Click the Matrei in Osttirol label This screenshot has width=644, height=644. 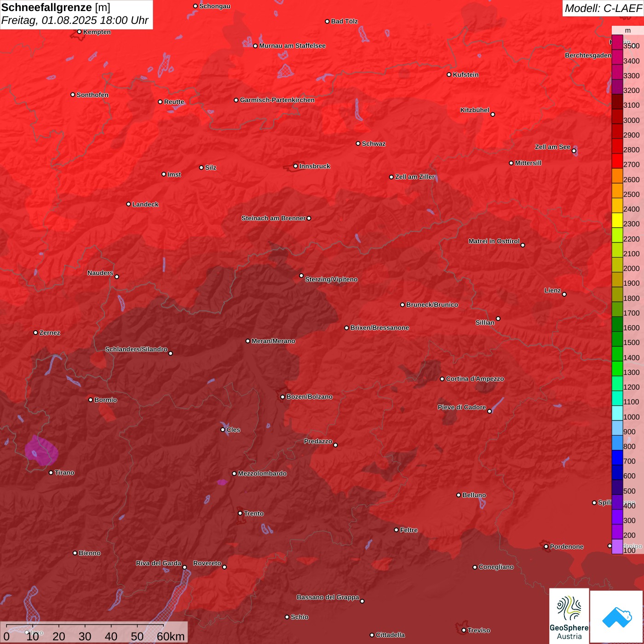[494, 241]
